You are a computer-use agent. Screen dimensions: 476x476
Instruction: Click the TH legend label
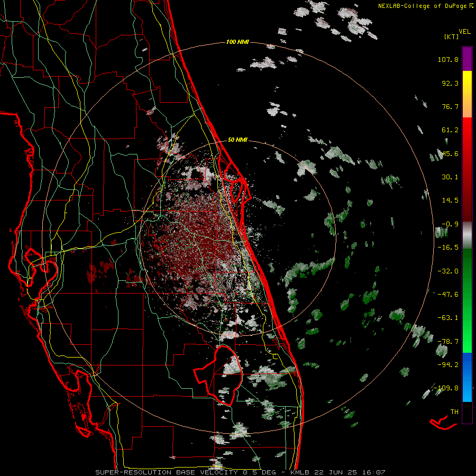[x=454, y=412]
